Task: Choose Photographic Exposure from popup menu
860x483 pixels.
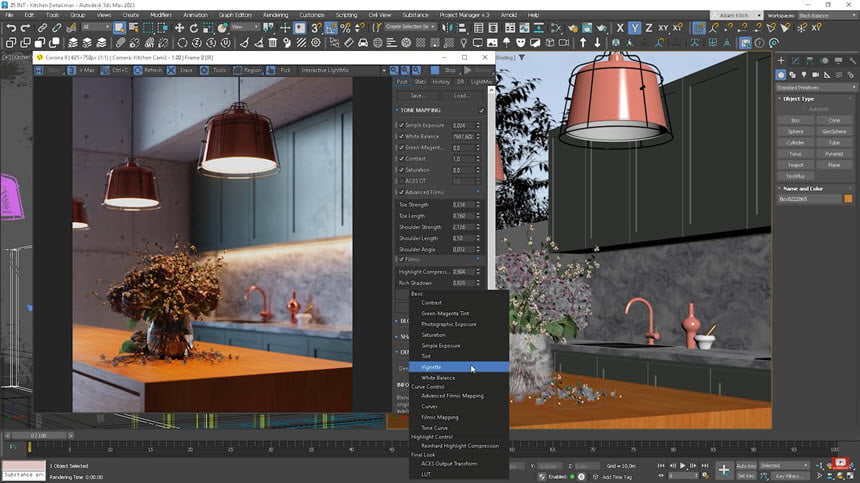Action: click(459, 325)
